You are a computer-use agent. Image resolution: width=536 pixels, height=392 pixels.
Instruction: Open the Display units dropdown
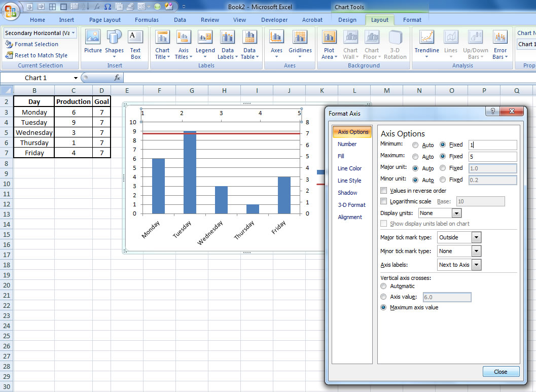coord(456,213)
